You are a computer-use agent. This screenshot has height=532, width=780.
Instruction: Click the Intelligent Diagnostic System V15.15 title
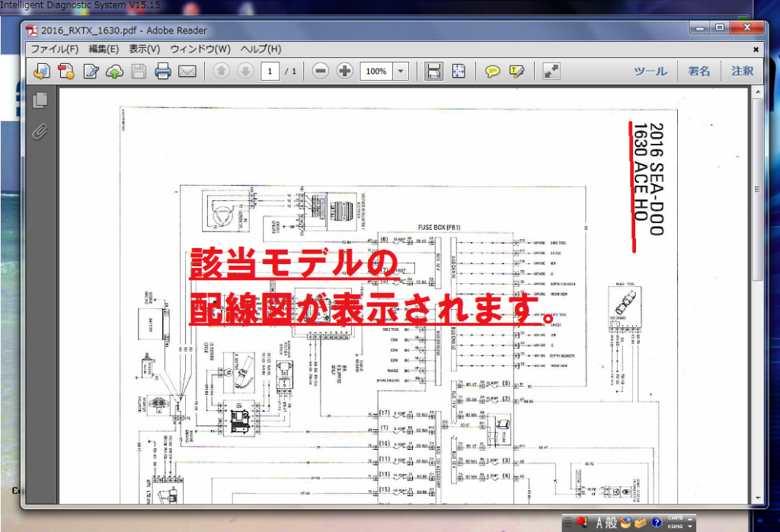(81, 5)
